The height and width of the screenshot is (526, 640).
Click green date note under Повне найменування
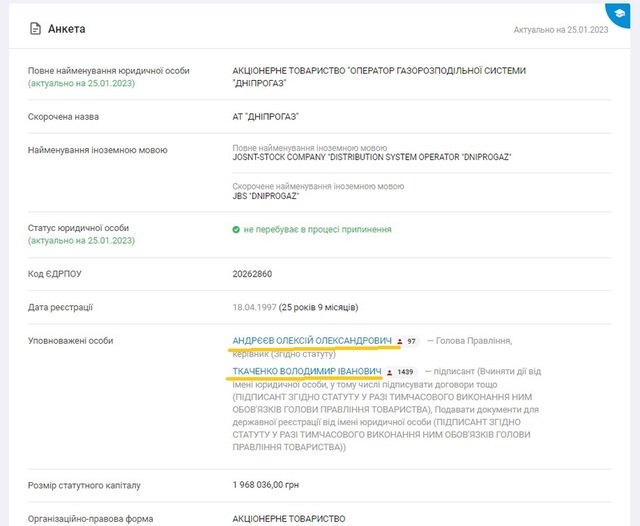pos(81,83)
